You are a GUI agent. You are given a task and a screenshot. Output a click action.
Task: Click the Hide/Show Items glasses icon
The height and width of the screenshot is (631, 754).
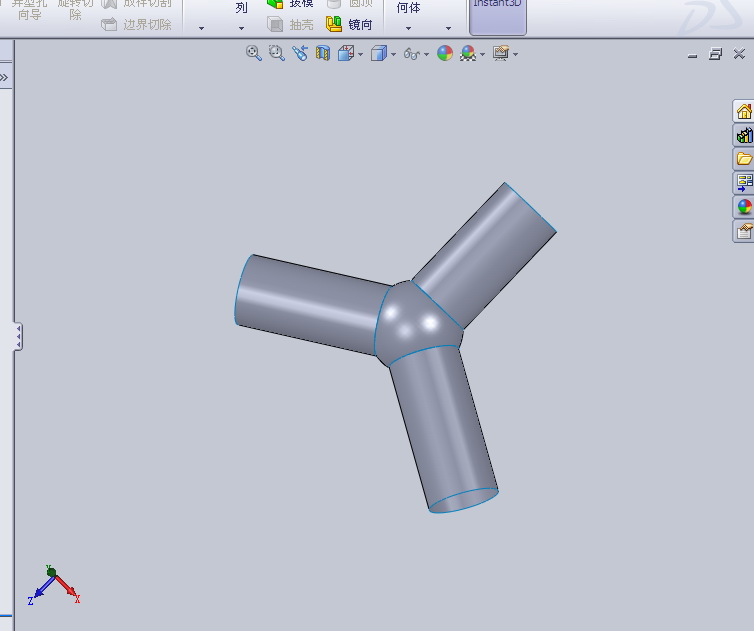pyautogui.click(x=412, y=53)
